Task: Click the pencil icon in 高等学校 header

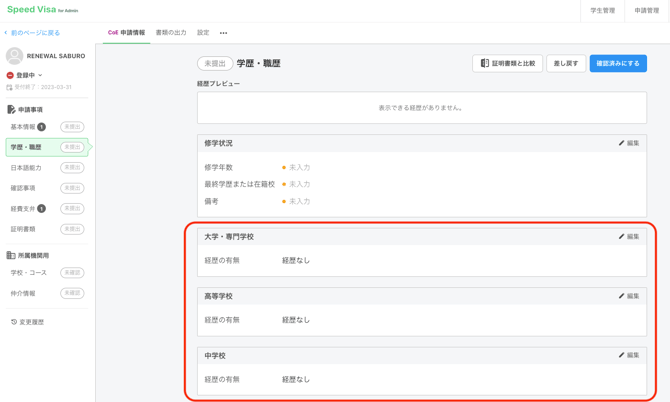Action: pyautogui.click(x=621, y=296)
